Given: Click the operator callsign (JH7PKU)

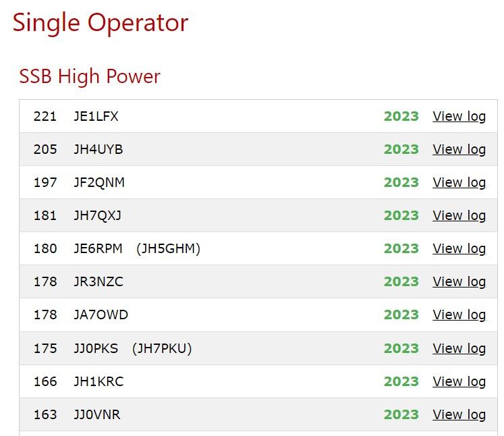Looking at the screenshot, I should pos(162,348).
